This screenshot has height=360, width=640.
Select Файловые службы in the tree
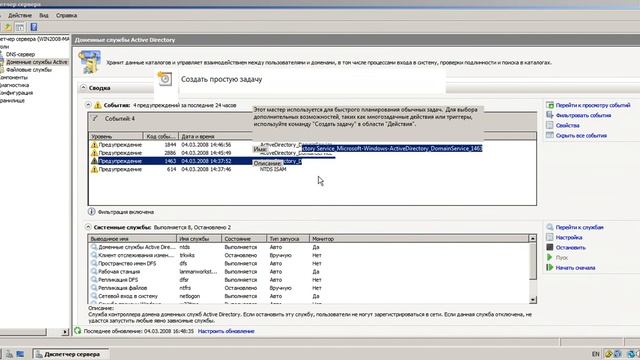29,70
